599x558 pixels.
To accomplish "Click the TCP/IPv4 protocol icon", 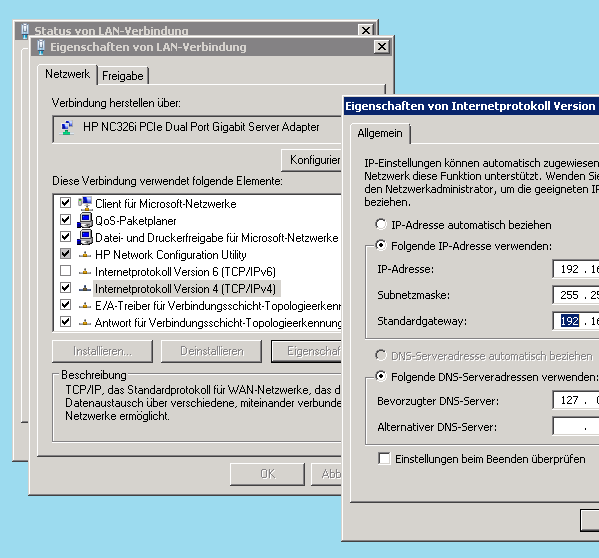I will pos(85,289).
